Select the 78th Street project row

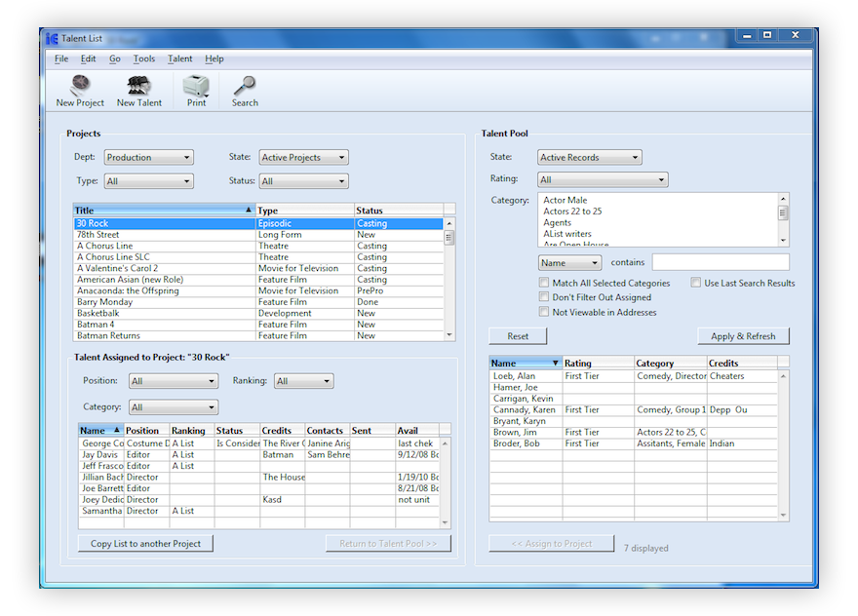pyautogui.click(x=258, y=235)
